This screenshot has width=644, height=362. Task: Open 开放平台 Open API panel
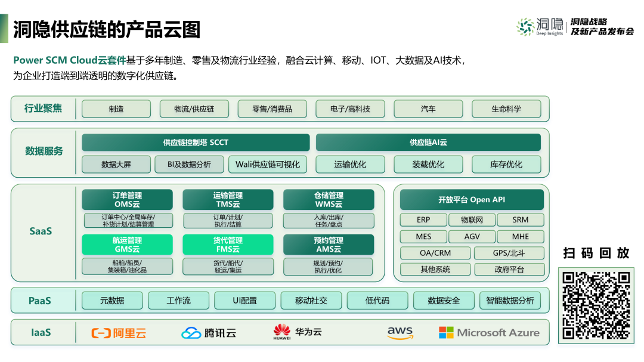[x=471, y=200]
